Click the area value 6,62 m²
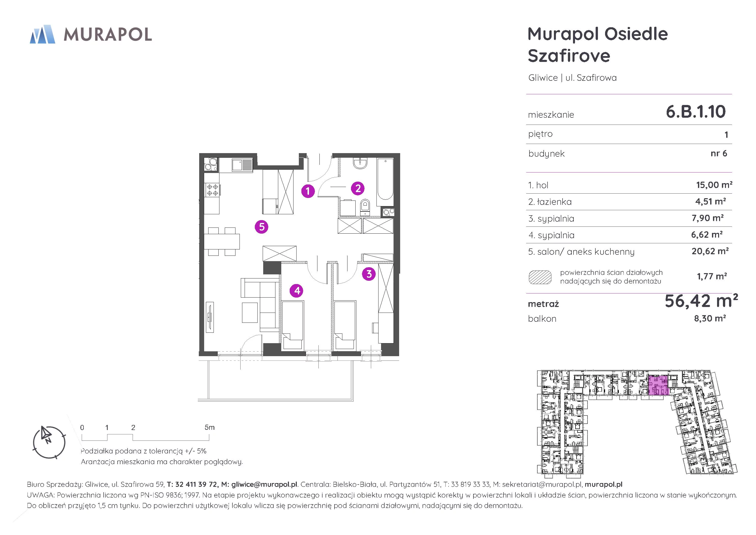Screen dimensions: 756x535 tap(707, 235)
